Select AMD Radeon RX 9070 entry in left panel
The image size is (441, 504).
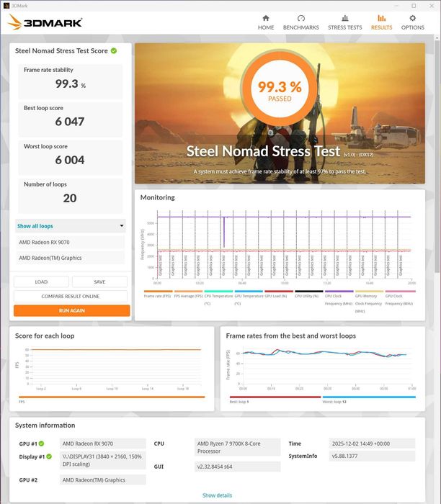click(70, 243)
